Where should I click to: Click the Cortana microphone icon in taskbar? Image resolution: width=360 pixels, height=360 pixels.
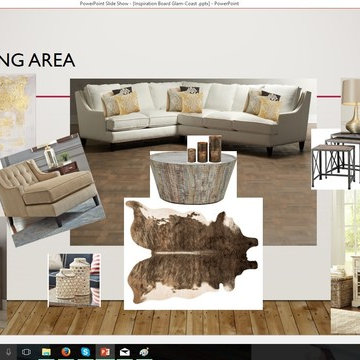click(9, 352)
